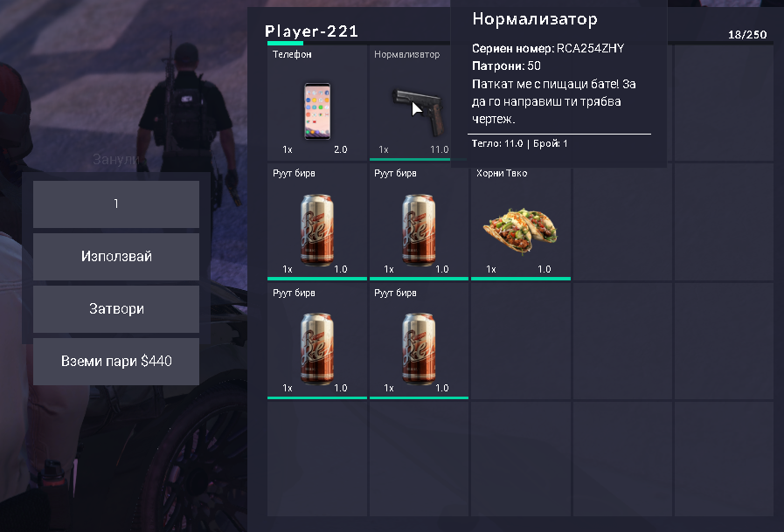Screen dimensions: 784x532
Task: Click the Телефон item label
Action: click(x=292, y=54)
